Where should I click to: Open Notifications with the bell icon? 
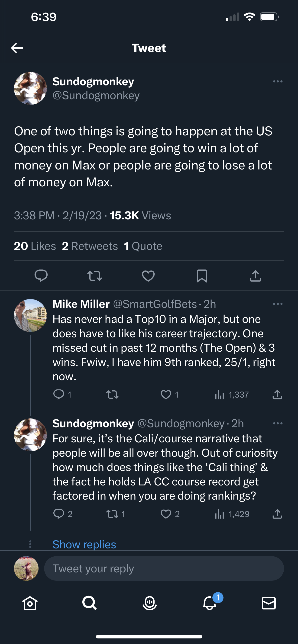209,603
